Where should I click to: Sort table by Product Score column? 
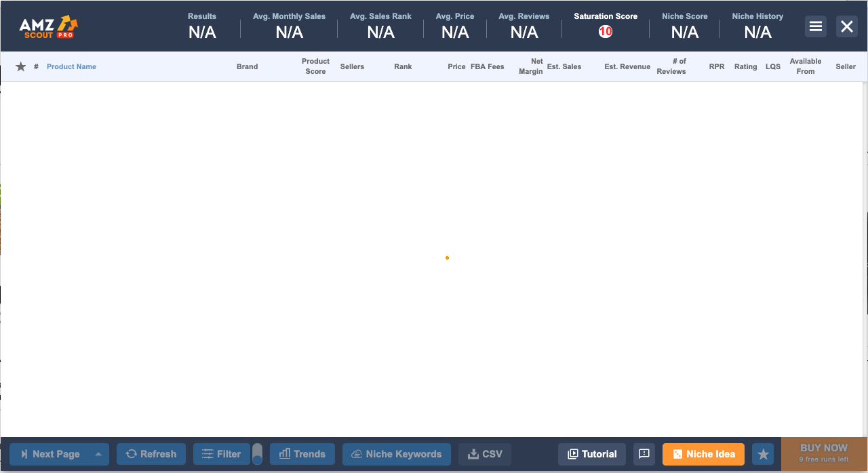(x=315, y=66)
